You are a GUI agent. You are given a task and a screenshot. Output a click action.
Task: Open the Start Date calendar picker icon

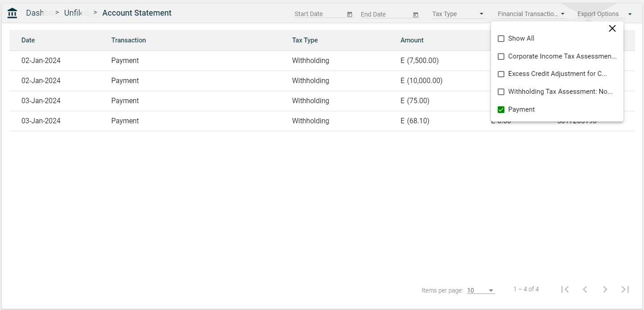coord(350,14)
